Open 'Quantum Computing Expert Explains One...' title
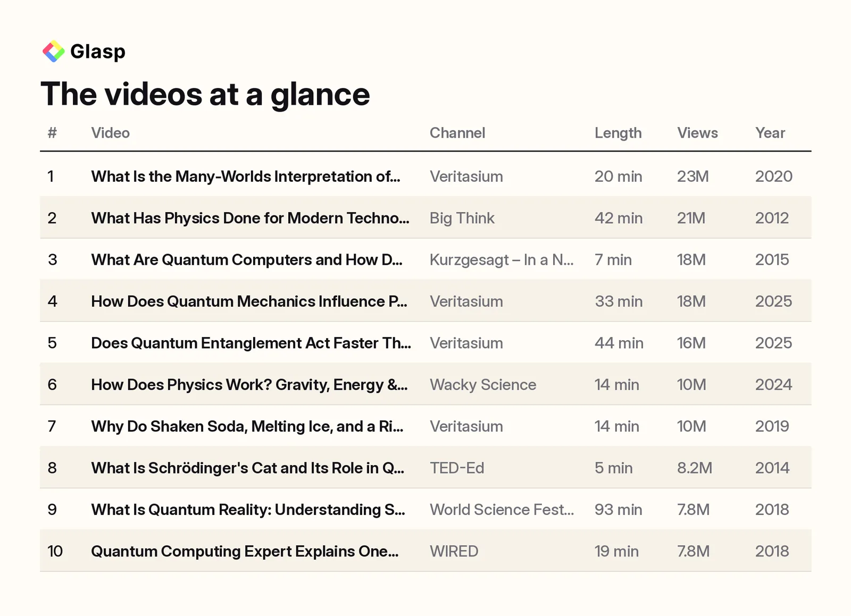 (x=245, y=551)
